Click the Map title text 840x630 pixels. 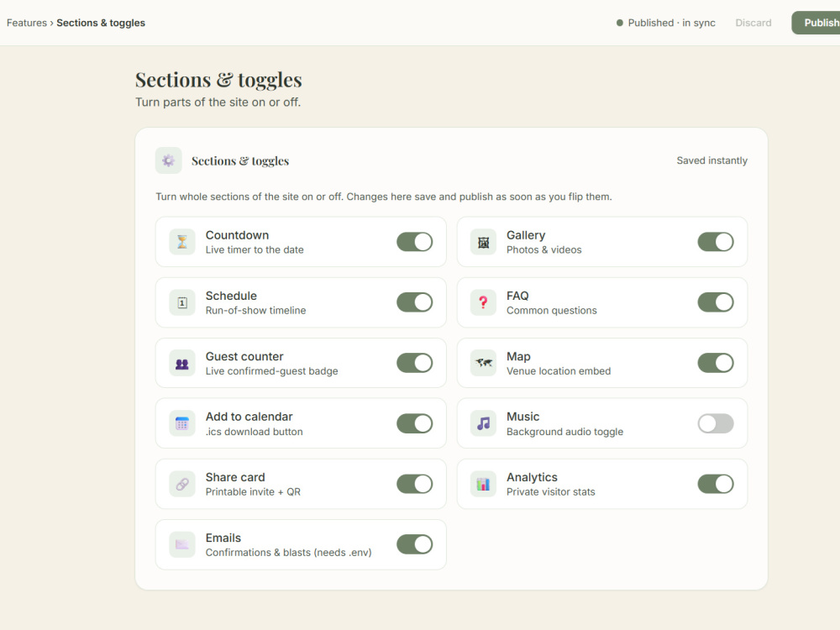[518, 357]
